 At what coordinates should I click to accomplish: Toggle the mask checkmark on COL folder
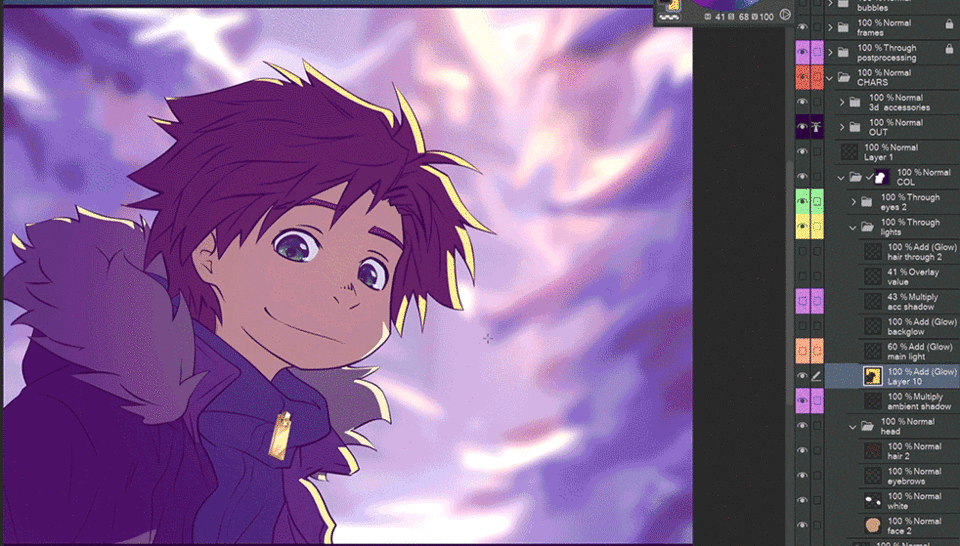tap(869, 177)
